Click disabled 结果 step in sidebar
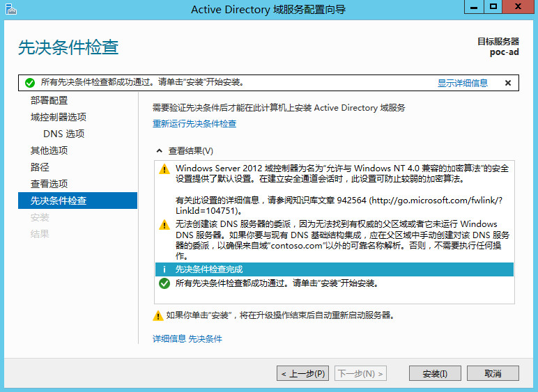 40,234
